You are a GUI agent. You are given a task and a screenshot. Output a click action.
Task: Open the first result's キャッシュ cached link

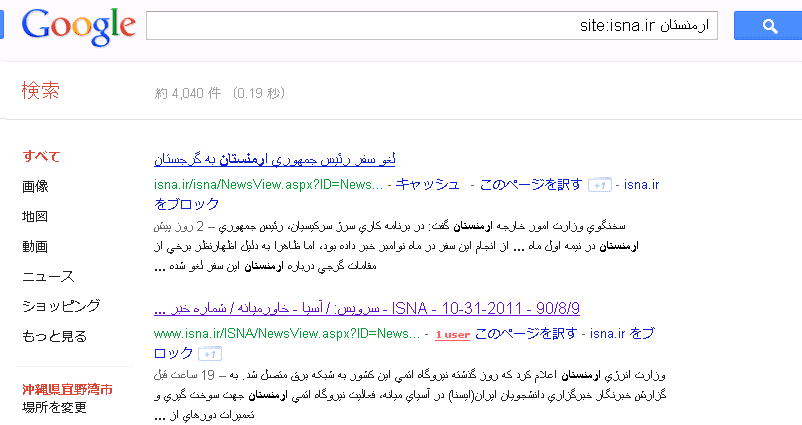tap(427, 185)
